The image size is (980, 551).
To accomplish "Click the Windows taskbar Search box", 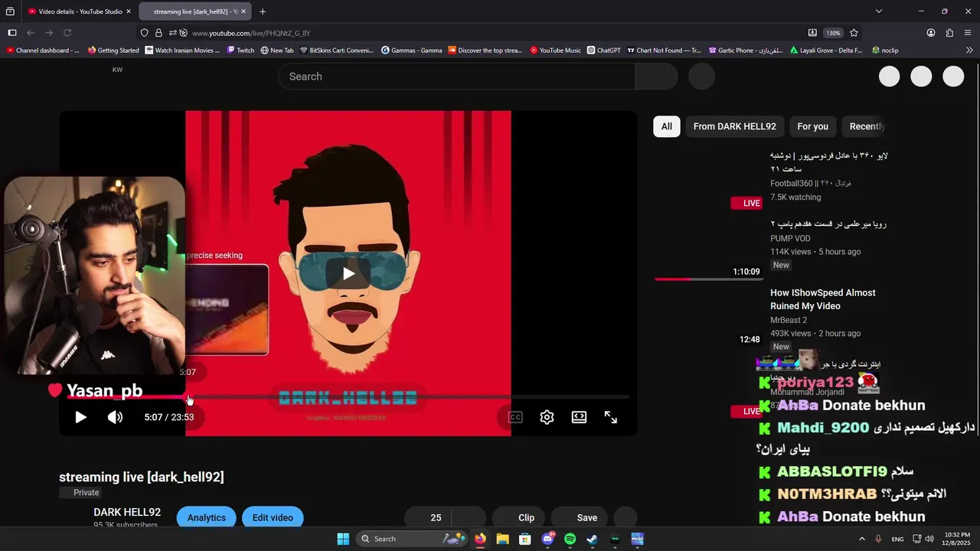I will point(413,539).
